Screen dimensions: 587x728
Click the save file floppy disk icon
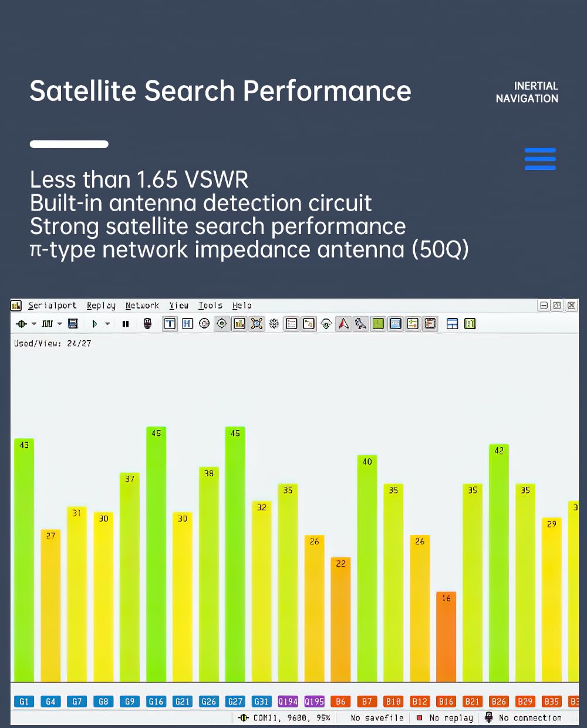click(73, 323)
